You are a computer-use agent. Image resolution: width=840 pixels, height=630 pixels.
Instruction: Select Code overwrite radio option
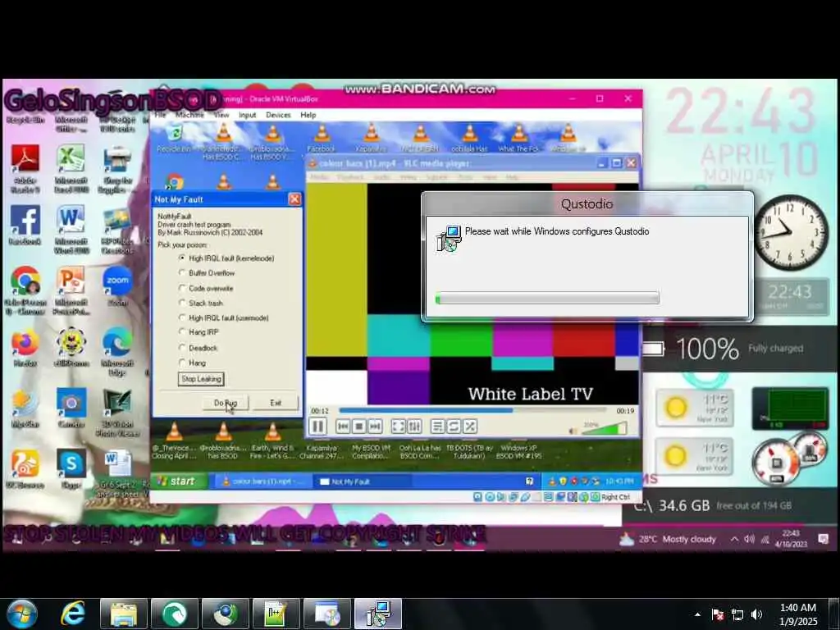coord(206,288)
